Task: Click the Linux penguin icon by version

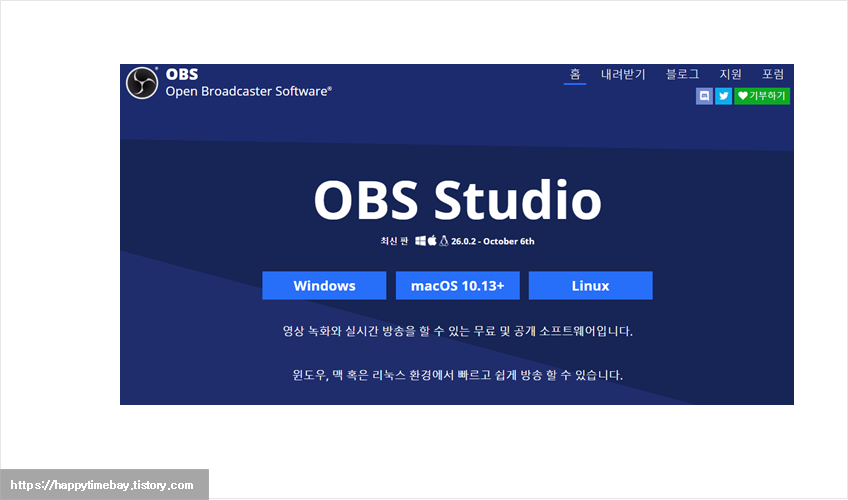Action: [x=444, y=241]
